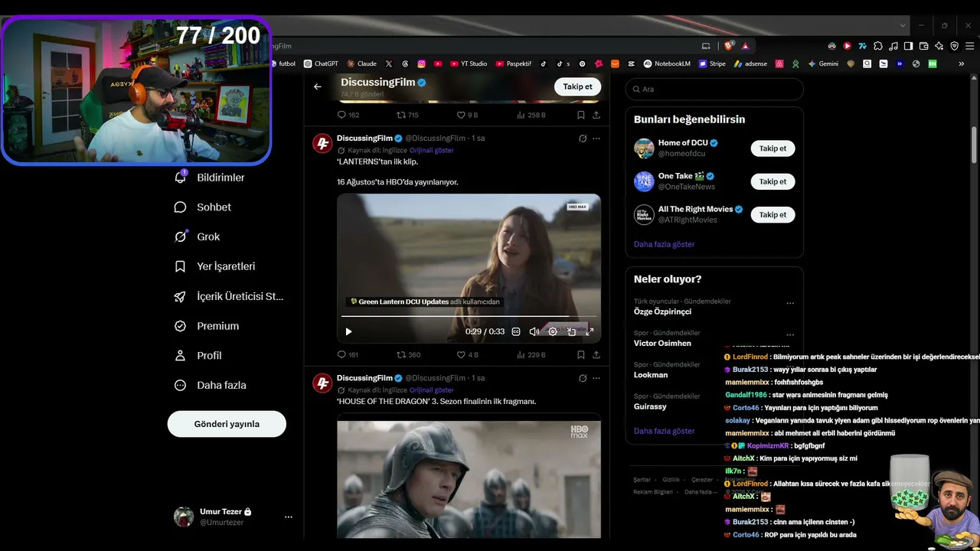Toggle closed captions on the LANTERNS video
This screenshot has height=551, width=980.
(516, 331)
